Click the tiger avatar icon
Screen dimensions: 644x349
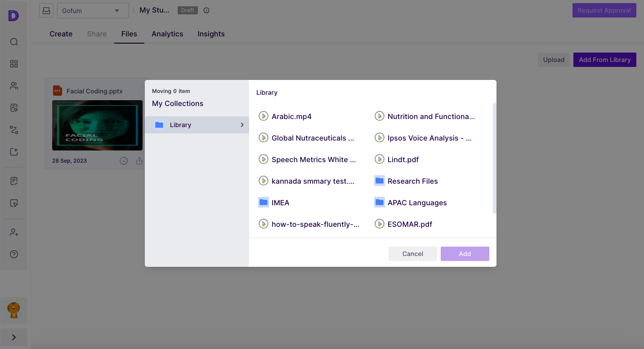tap(14, 310)
